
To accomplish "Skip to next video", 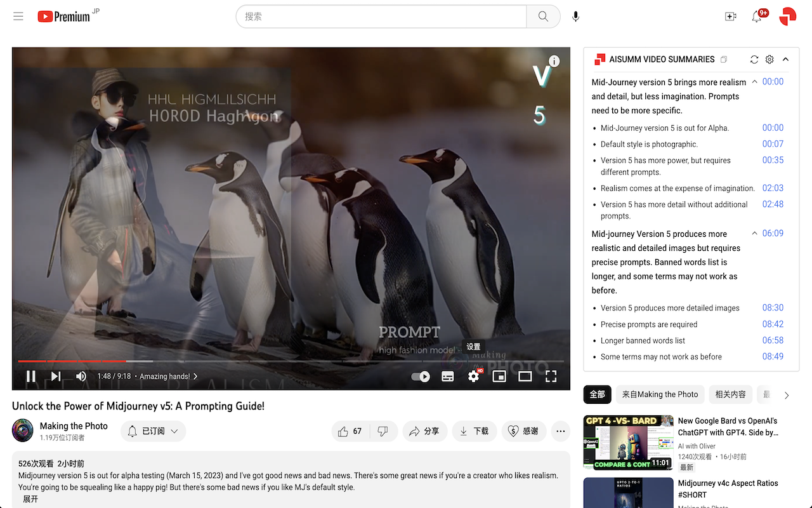I will pyautogui.click(x=56, y=376).
